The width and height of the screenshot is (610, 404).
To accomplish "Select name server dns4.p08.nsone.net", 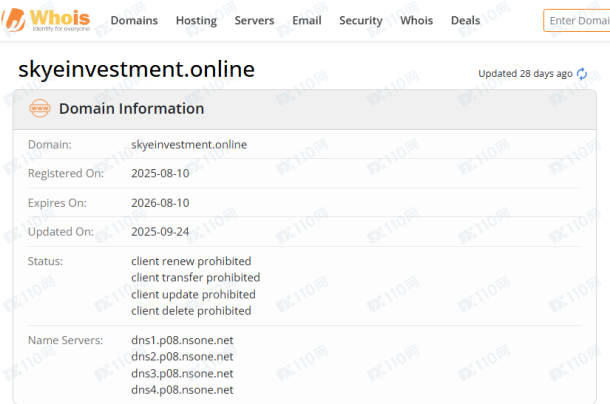I will coord(182,389).
